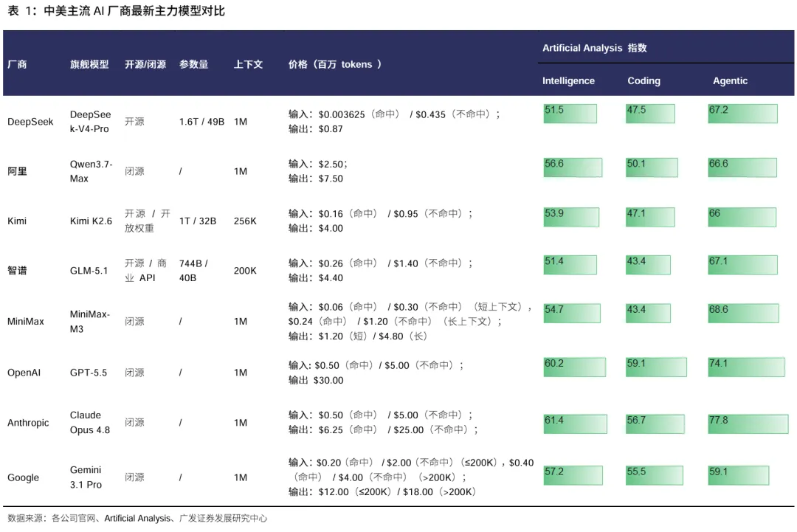Click the '上下文' column header
The height and width of the screenshot is (532, 797).
point(248,64)
